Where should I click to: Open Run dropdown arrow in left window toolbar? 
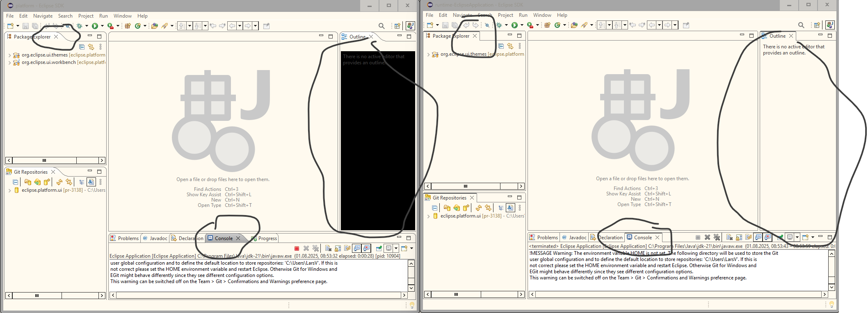coord(102,26)
